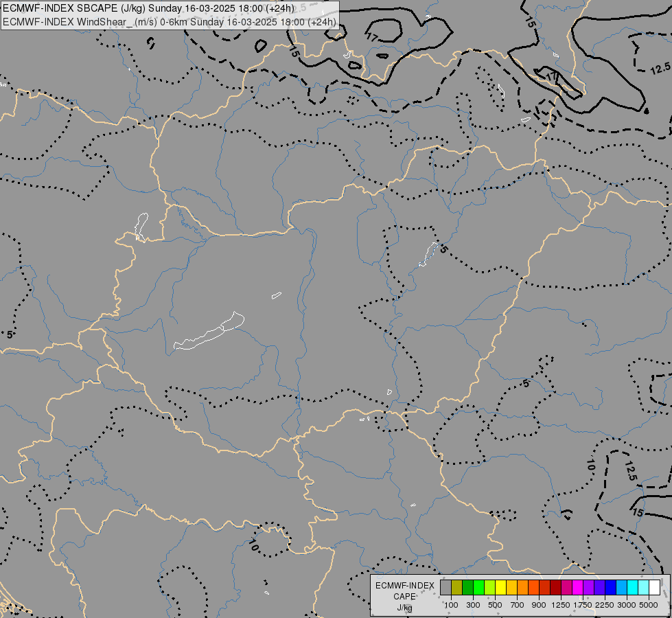Click the legend value 700

(518, 605)
